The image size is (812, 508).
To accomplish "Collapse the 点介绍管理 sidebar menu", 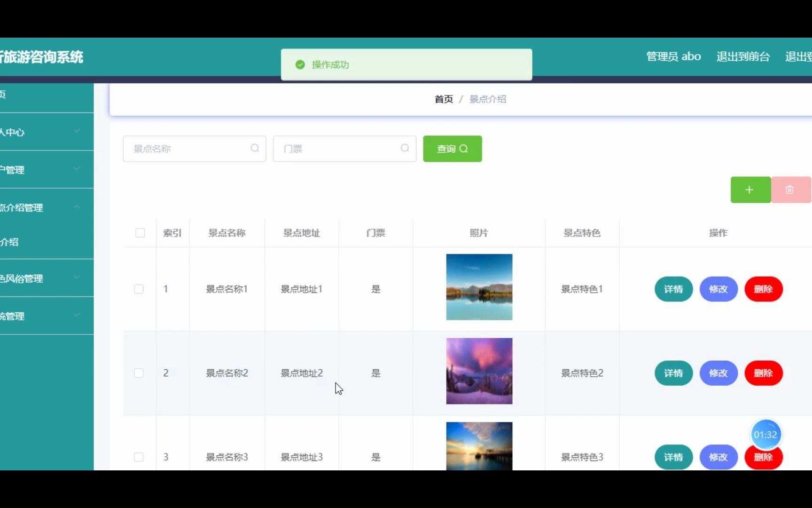I will 47,207.
